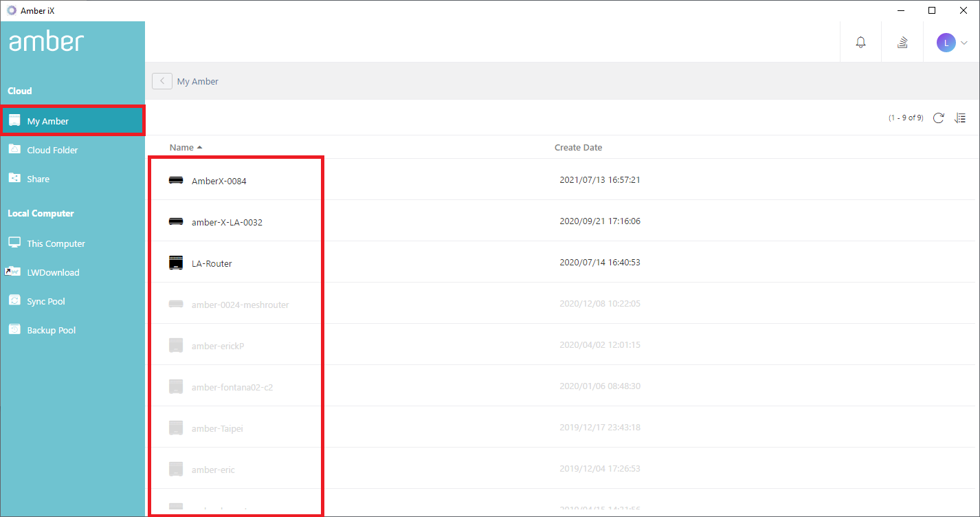Viewport: 980px width, 517px height.
Task: Click the amber-eric device icon
Action: (x=176, y=469)
